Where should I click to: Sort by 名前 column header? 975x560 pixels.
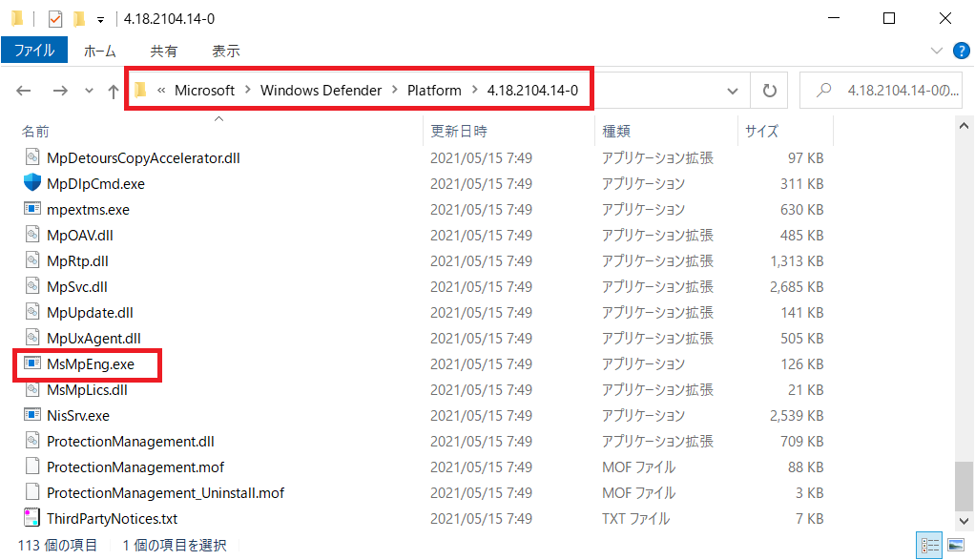point(34,131)
